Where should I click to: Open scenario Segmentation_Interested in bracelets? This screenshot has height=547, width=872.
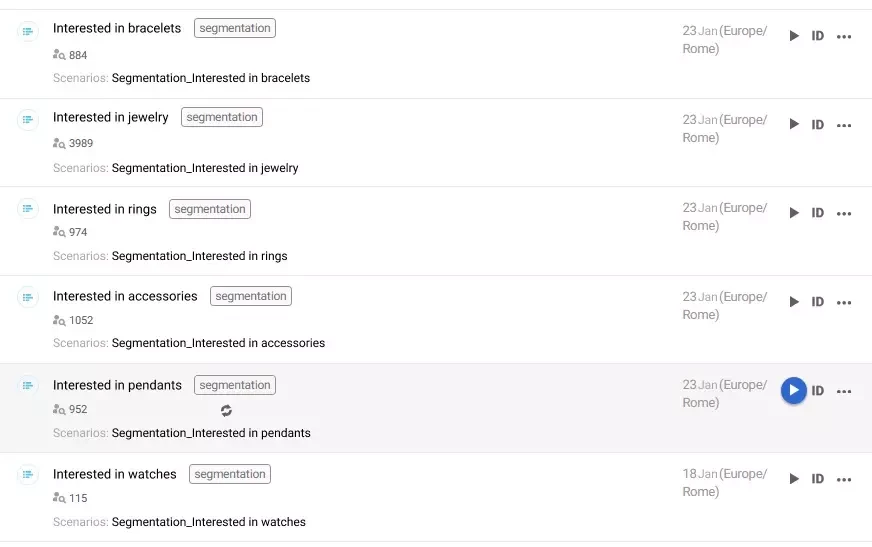[x=211, y=78]
